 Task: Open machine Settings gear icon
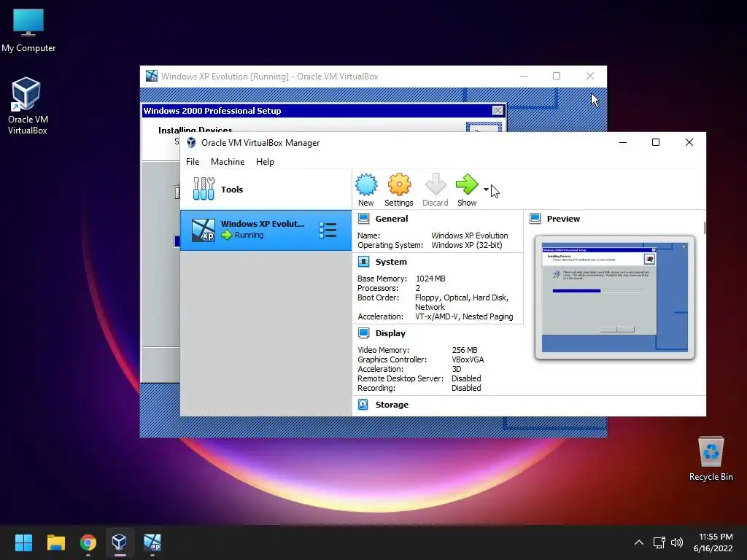pos(399,184)
